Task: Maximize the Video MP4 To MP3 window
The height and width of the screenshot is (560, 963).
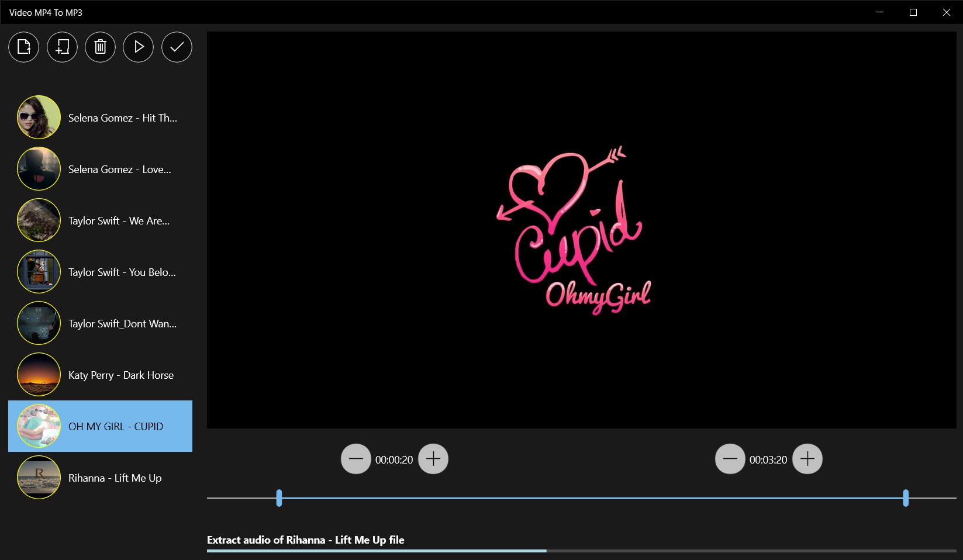Action: tap(913, 12)
